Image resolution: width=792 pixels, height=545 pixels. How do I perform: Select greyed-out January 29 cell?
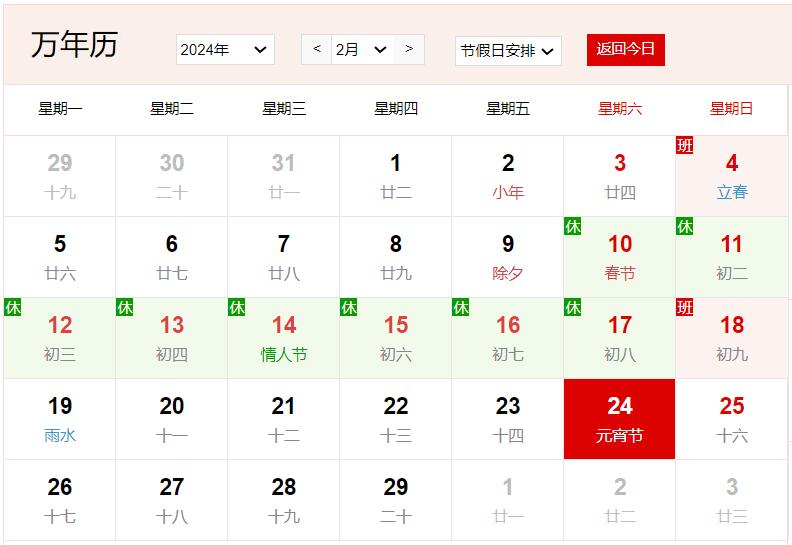(60, 176)
